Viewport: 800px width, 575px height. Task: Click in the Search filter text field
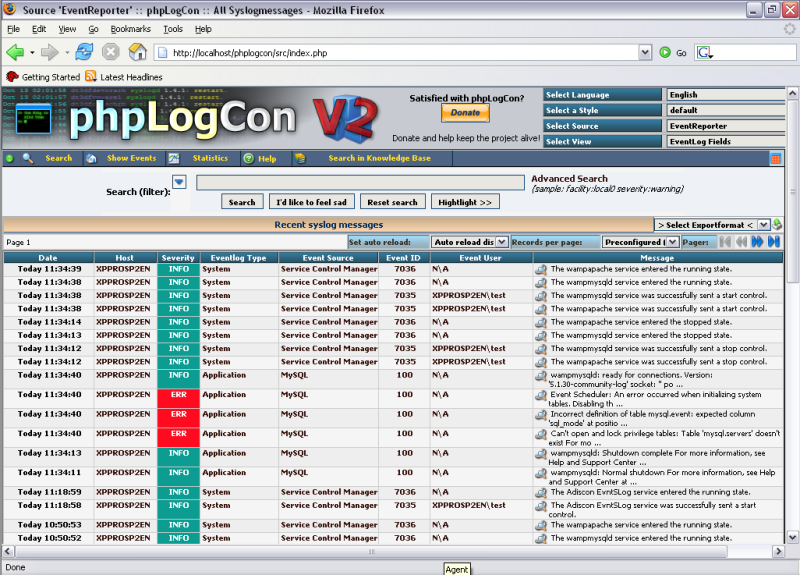360,183
